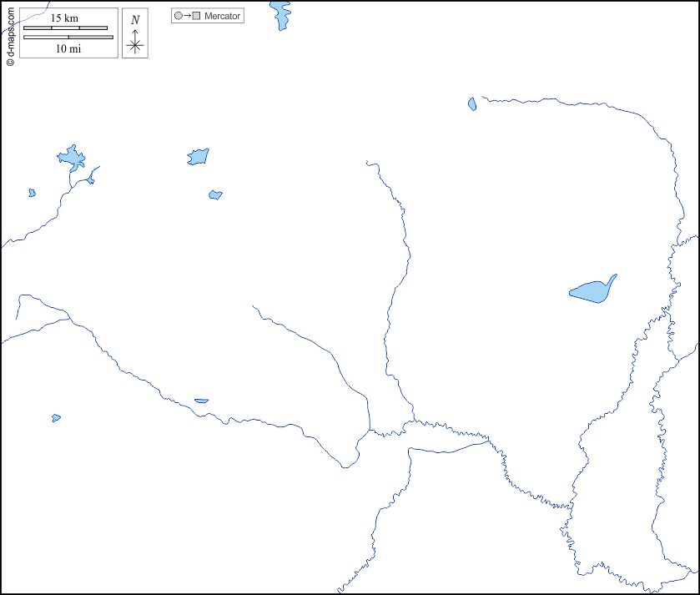Image resolution: width=700 pixels, height=595 pixels.
Task: Click the small elongated lake in southwest
Action: tap(201, 401)
